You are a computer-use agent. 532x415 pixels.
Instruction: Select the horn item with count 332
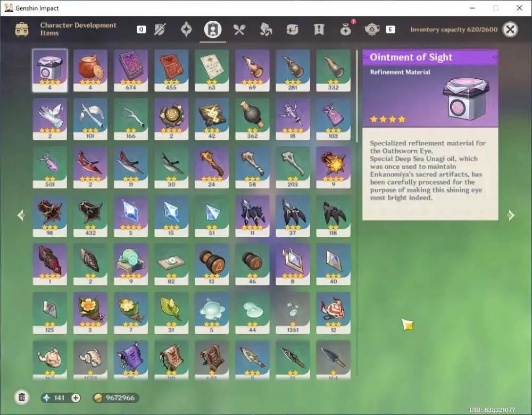(x=333, y=70)
